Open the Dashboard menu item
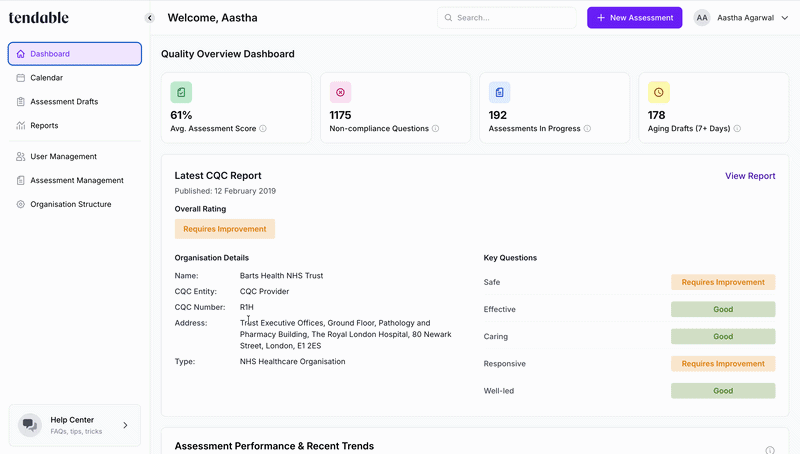Image resolution: width=800 pixels, height=454 pixels. 74,54
